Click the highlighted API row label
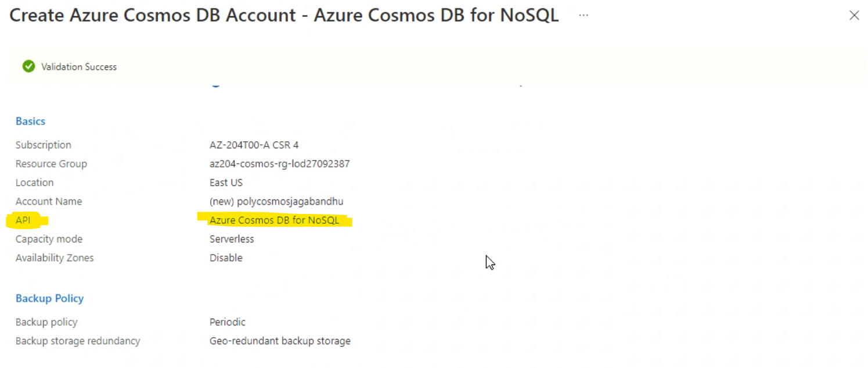 click(24, 220)
